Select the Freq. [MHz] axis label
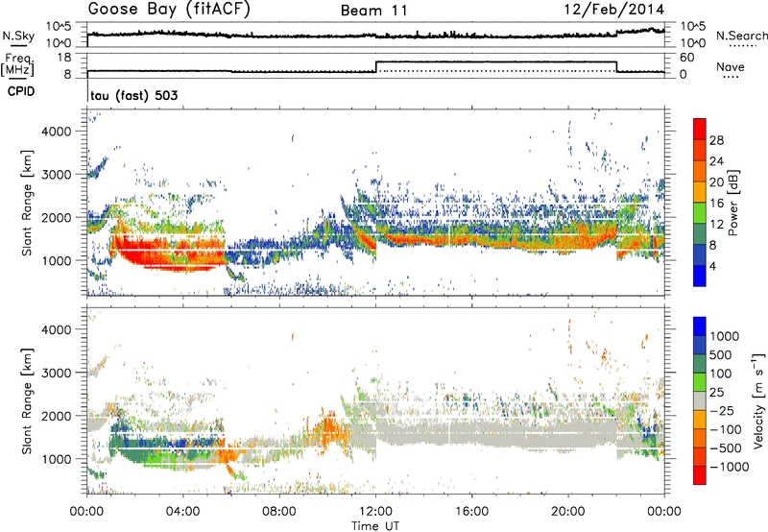Image resolution: width=768 pixels, height=532 pixels. coord(18,64)
